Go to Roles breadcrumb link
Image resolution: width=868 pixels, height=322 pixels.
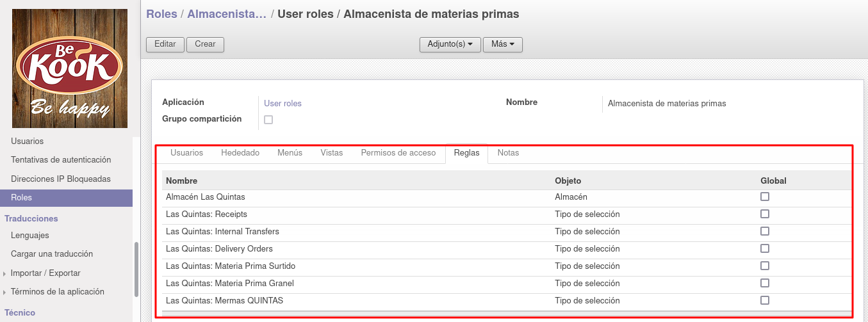[x=162, y=14]
